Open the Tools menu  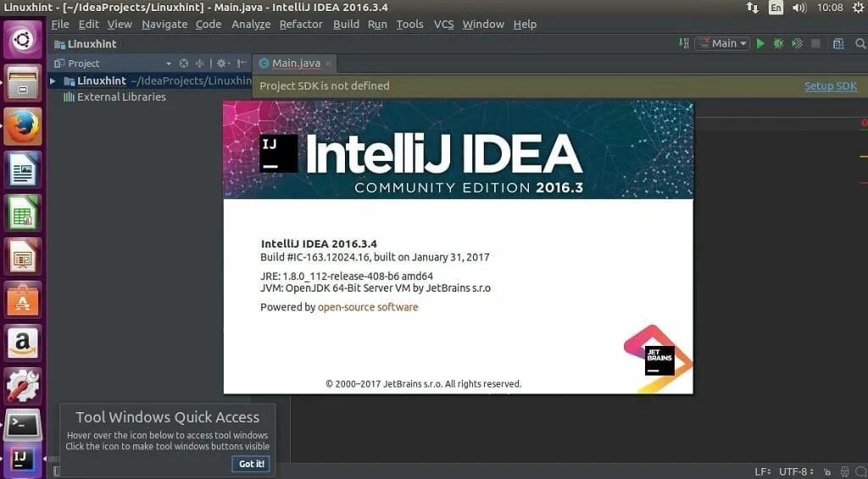point(409,25)
